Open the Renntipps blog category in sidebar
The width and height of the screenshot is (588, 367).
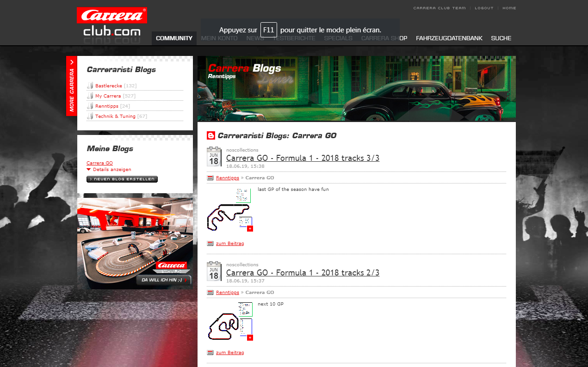(x=106, y=106)
